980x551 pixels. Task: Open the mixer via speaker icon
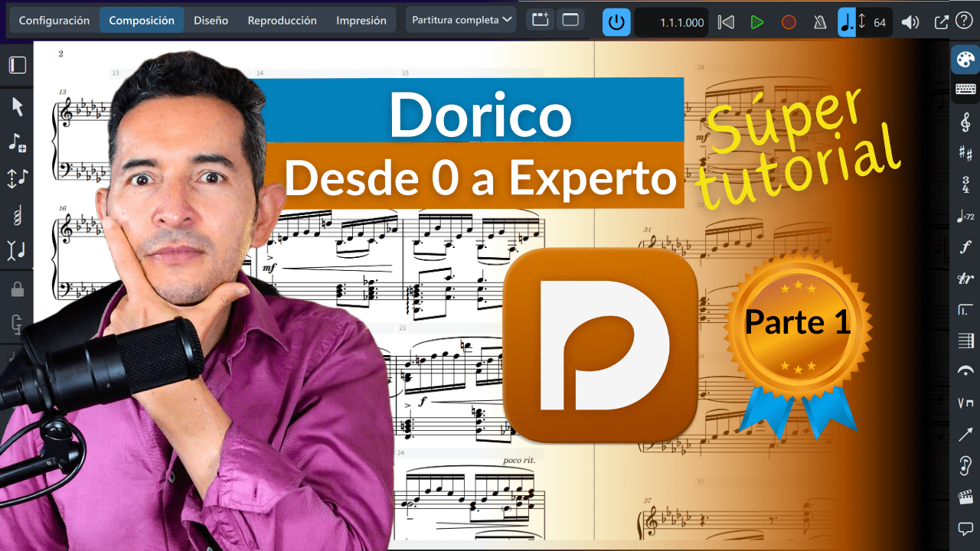tap(910, 22)
